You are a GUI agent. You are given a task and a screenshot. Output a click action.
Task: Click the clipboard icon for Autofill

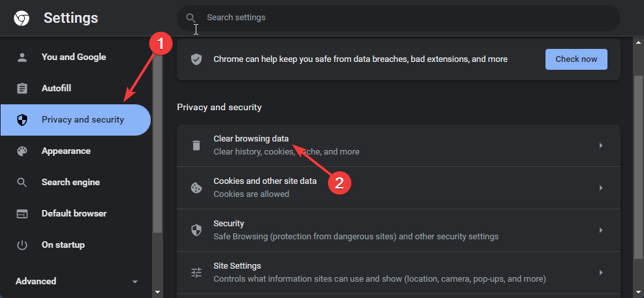pos(22,88)
